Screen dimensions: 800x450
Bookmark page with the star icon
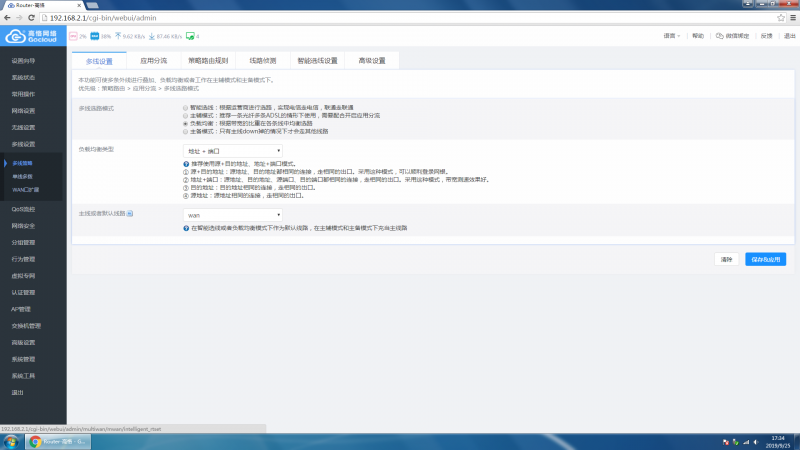pyautogui.click(x=778, y=18)
